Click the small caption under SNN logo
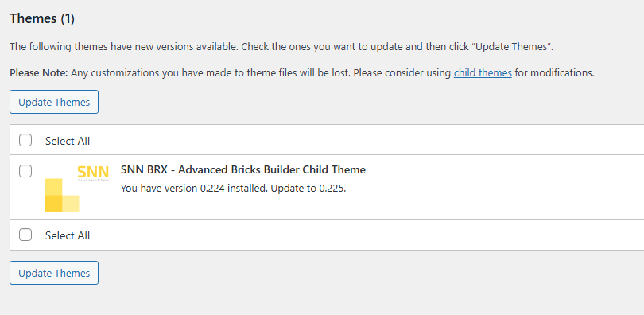Image resolution: width=644 pixels, height=315 pixels. 93,180
